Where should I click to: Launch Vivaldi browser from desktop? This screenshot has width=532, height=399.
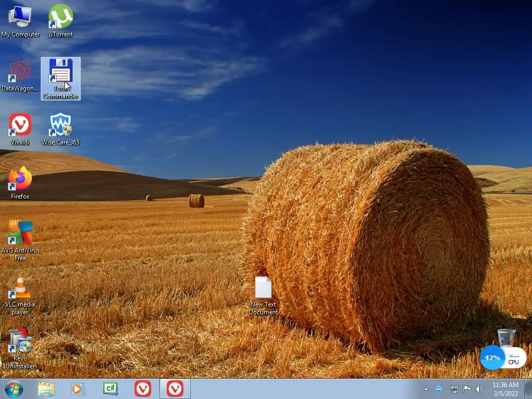[20, 129]
